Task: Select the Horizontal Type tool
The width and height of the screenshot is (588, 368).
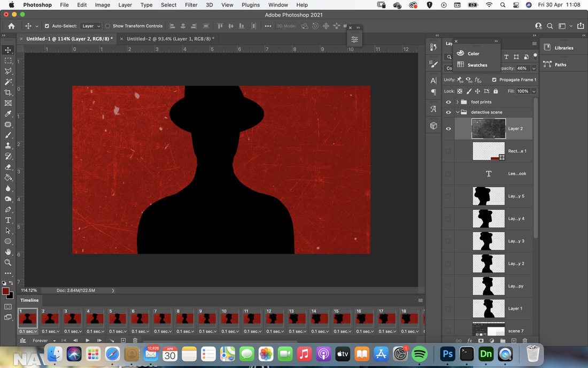Action: tap(8, 220)
